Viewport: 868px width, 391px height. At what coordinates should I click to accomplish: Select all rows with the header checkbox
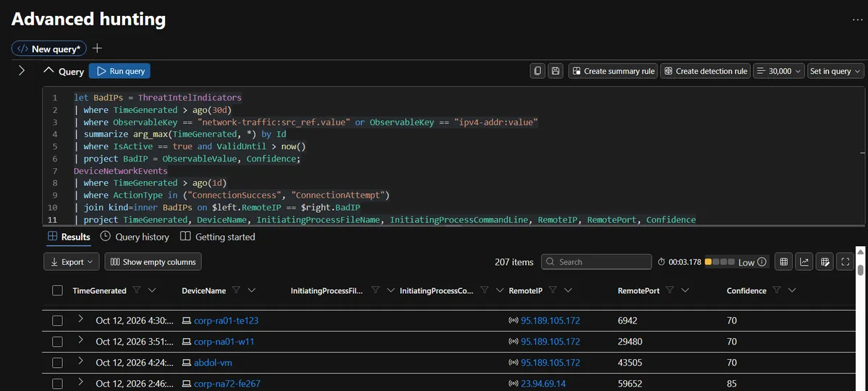(58, 290)
